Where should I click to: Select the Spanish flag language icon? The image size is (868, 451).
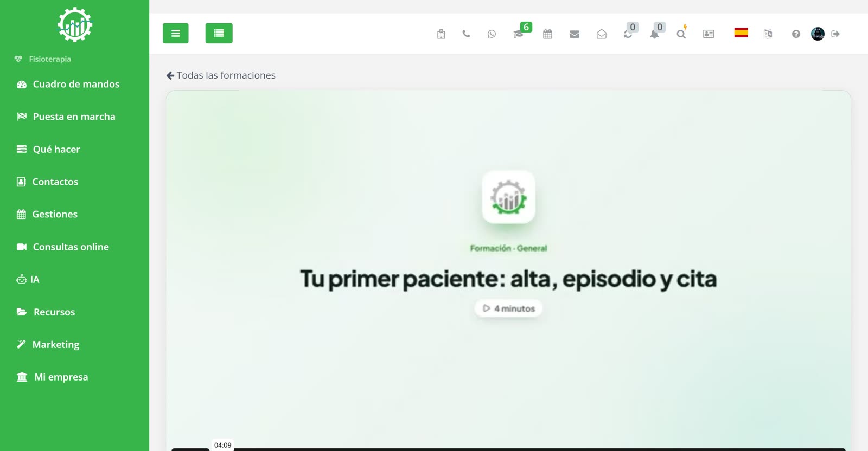(x=741, y=33)
